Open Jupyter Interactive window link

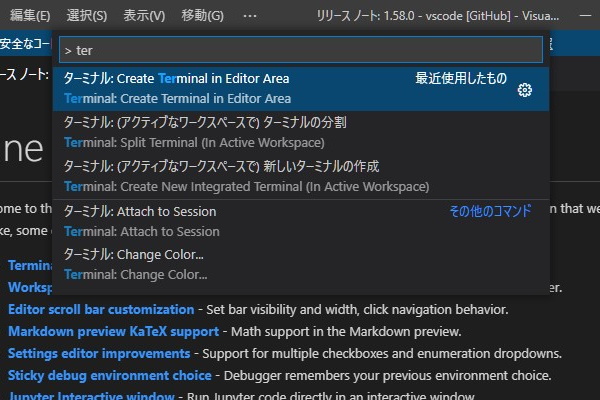pyautogui.click(x=91, y=395)
